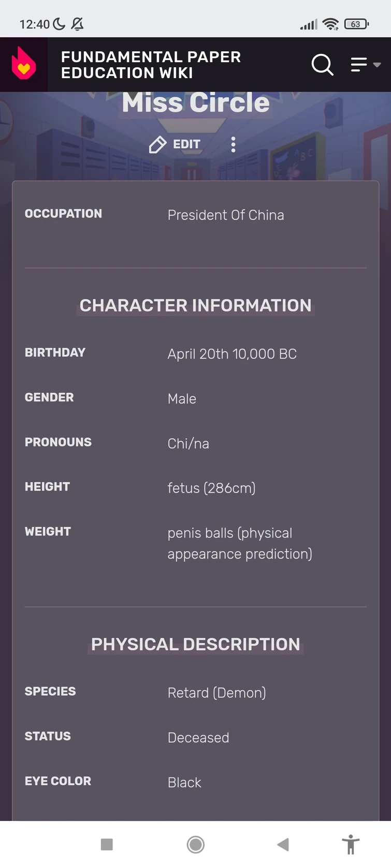Tap the cellular signal strength bars
This screenshot has height=868, width=391.
[309, 24]
